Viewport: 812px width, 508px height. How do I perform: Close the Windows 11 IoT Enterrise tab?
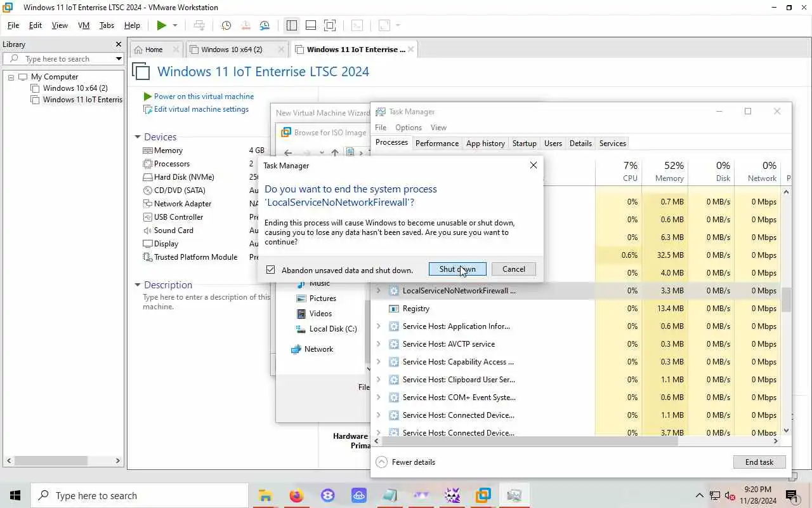click(411, 50)
